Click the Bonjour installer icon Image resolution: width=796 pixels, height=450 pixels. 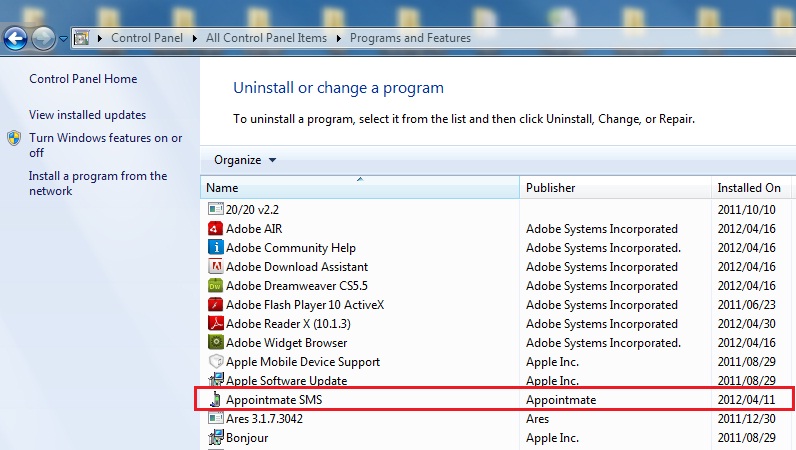tap(216, 437)
